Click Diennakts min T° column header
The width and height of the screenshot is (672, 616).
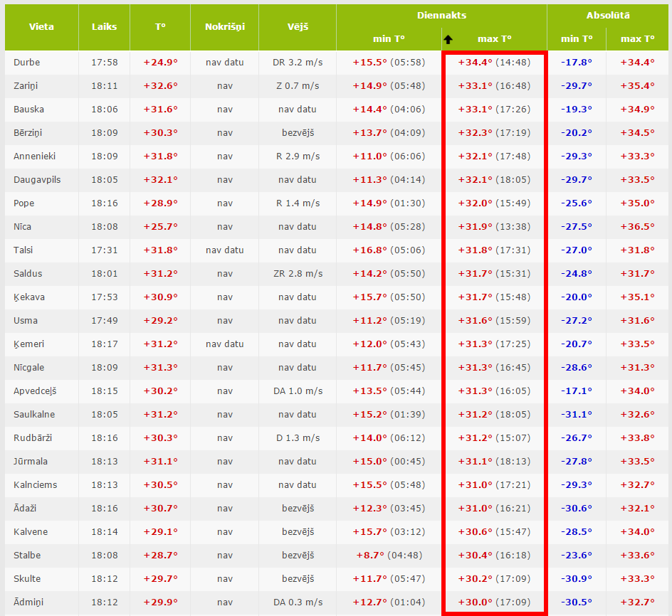click(x=389, y=38)
